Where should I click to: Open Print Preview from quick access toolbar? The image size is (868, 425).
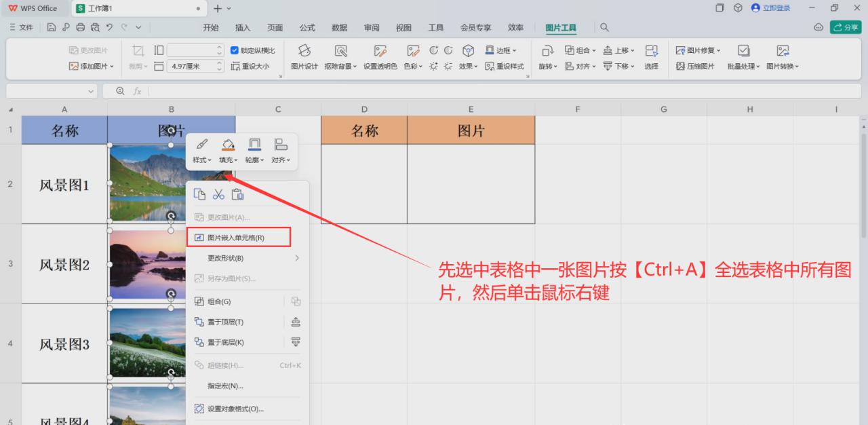95,27
